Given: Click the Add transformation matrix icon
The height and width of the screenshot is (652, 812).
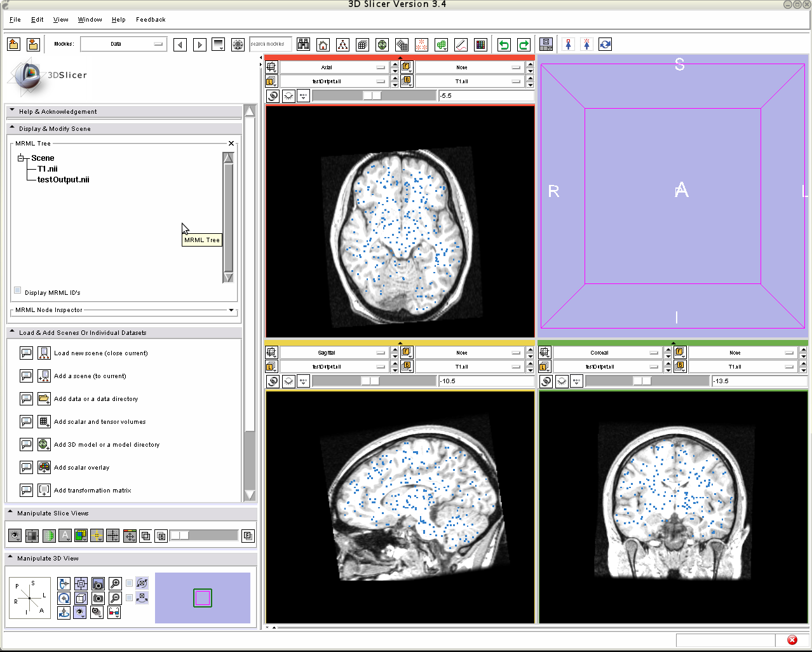Looking at the screenshot, I should pyautogui.click(x=44, y=490).
